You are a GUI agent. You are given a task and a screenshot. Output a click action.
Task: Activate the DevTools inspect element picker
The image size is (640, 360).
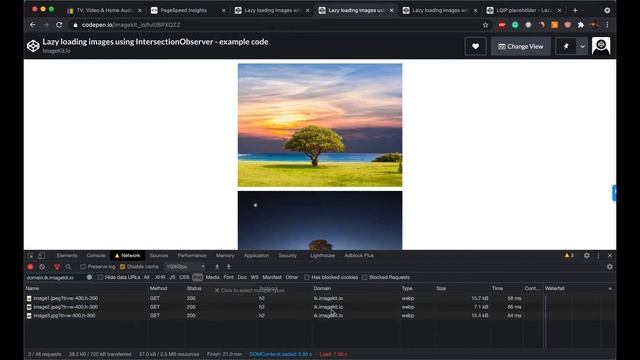(x=31, y=256)
